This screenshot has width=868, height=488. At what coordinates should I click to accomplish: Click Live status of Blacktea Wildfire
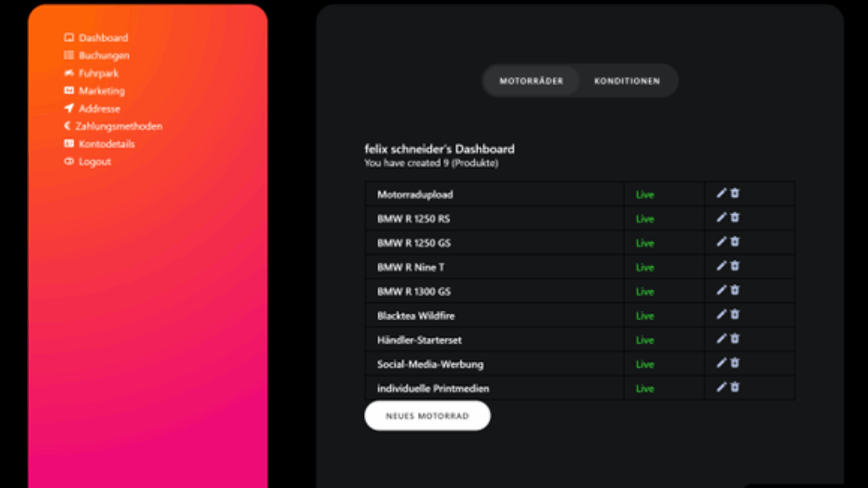(645, 316)
